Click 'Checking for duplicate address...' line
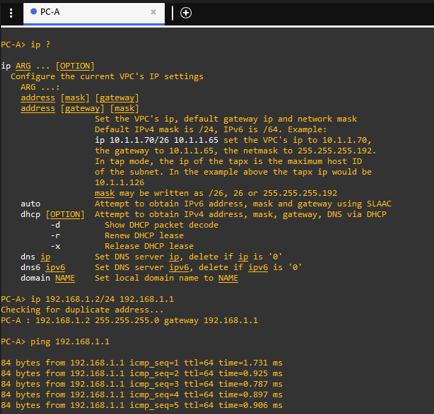434x414 pixels. pos(82,310)
